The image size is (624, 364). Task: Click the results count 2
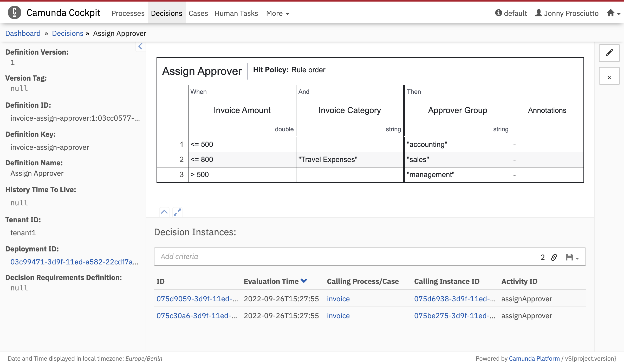click(x=543, y=257)
